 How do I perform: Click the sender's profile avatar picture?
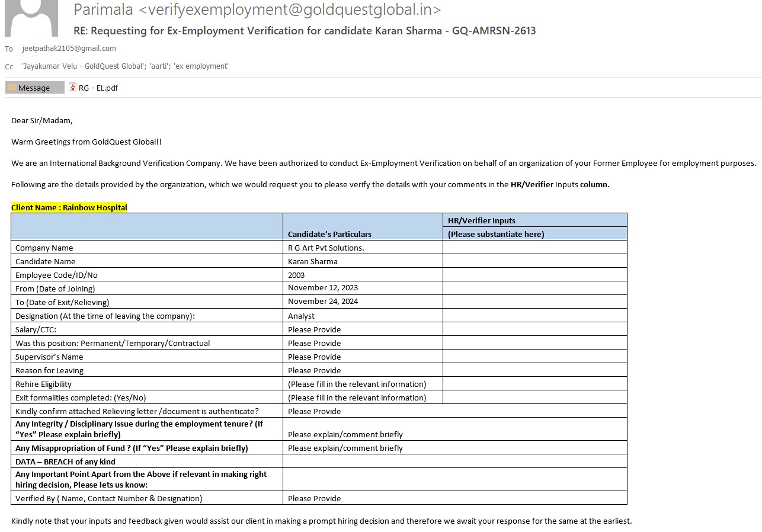point(31,18)
